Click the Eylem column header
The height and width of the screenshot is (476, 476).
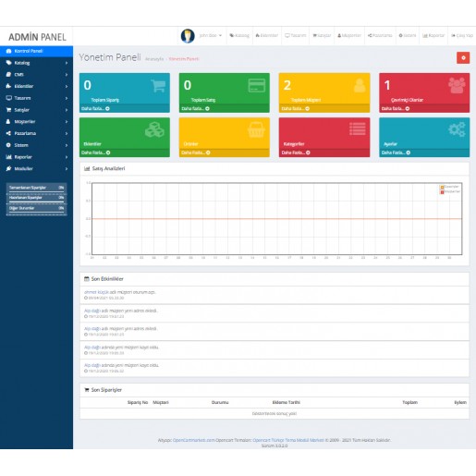pos(460,403)
